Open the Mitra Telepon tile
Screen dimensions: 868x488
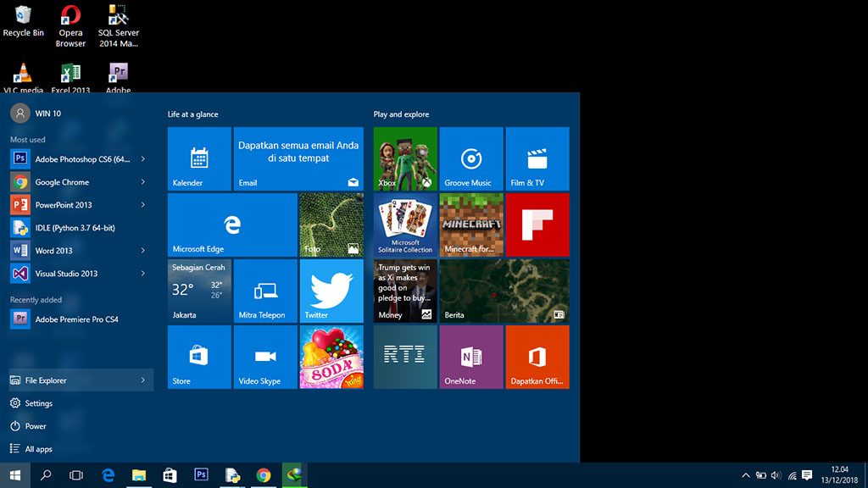[265, 291]
